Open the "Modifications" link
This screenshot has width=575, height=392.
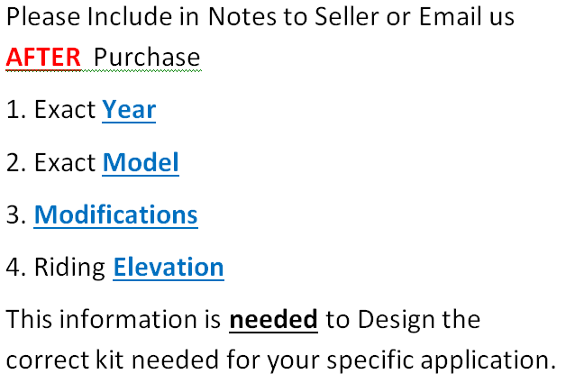click(x=115, y=215)
